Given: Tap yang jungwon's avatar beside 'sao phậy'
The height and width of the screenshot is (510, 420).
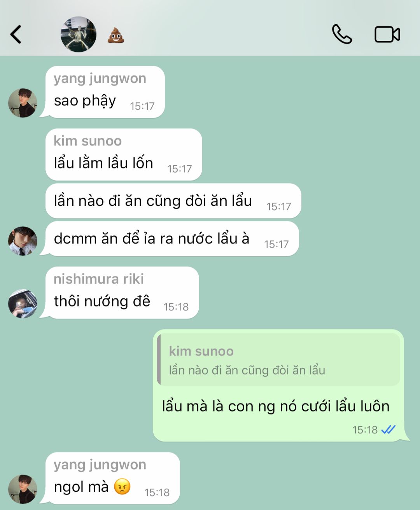Looking at the screenshot, I should point(23,103).
